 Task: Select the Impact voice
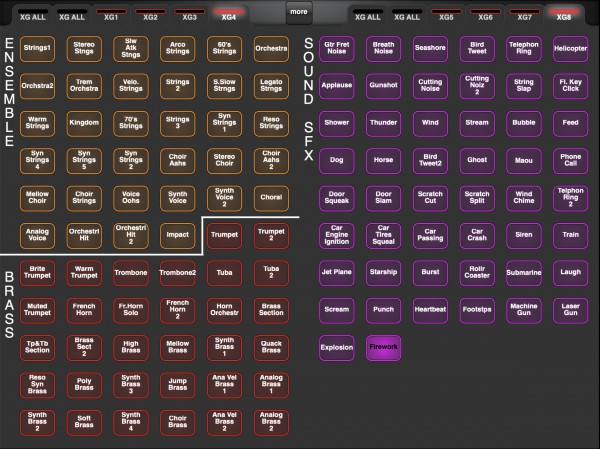click(178, 235)
